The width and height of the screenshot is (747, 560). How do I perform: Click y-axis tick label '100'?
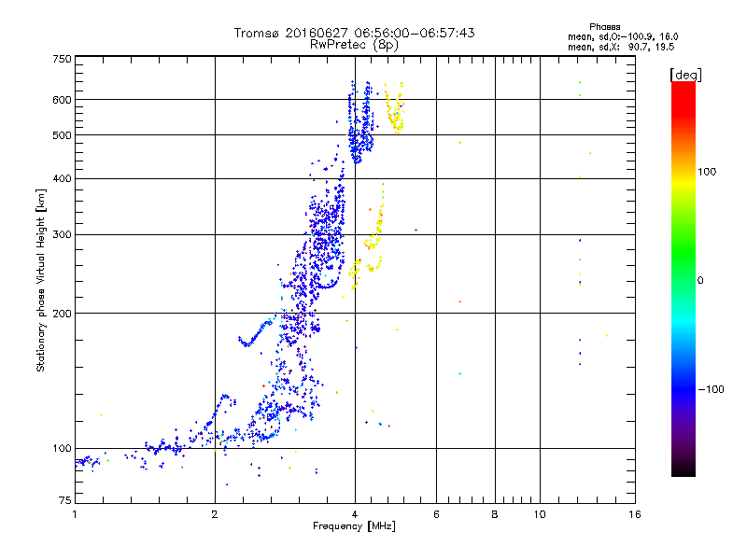(63, 449)
